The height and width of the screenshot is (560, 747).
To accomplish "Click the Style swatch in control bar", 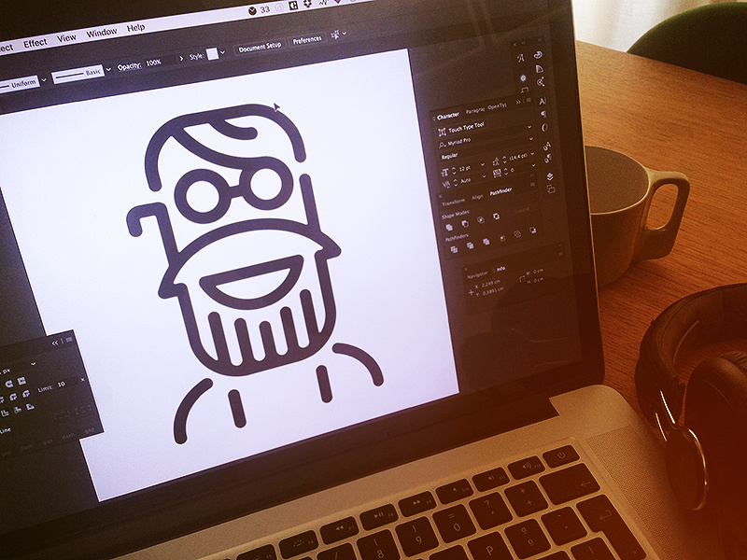I will [213, 53].
